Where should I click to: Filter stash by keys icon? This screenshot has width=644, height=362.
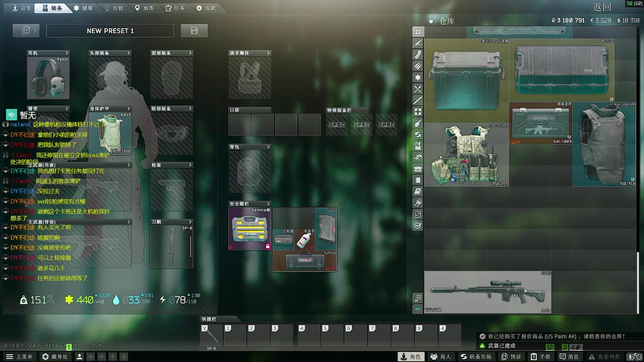coord(418,203)
